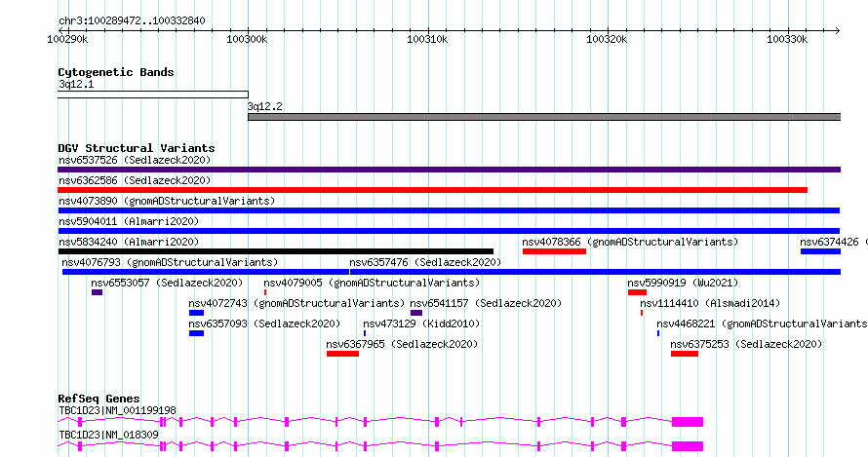The image size is (868, 457).
Task: Click the 100310k ruler label
Action: click(x=427, y=39)
